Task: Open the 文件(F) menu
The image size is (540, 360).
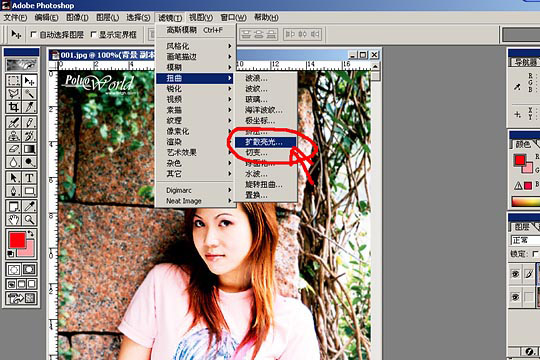Action: coord(15,17)
